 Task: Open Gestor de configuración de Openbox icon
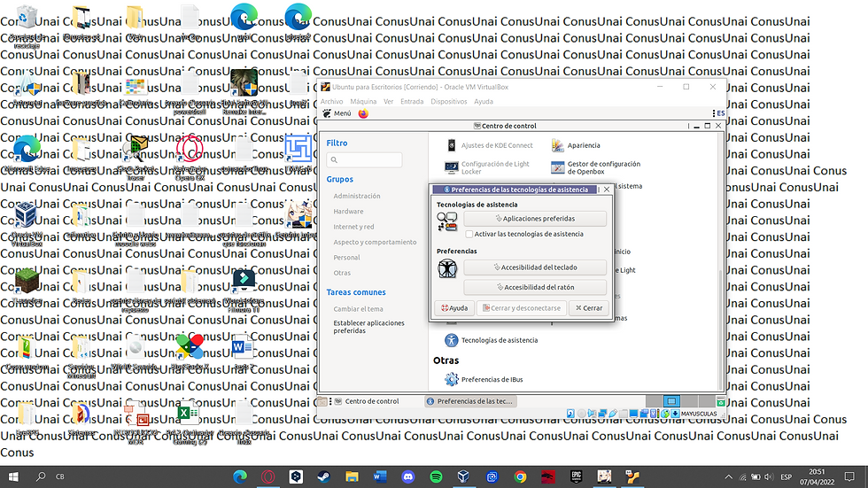[x=557, y=167]
